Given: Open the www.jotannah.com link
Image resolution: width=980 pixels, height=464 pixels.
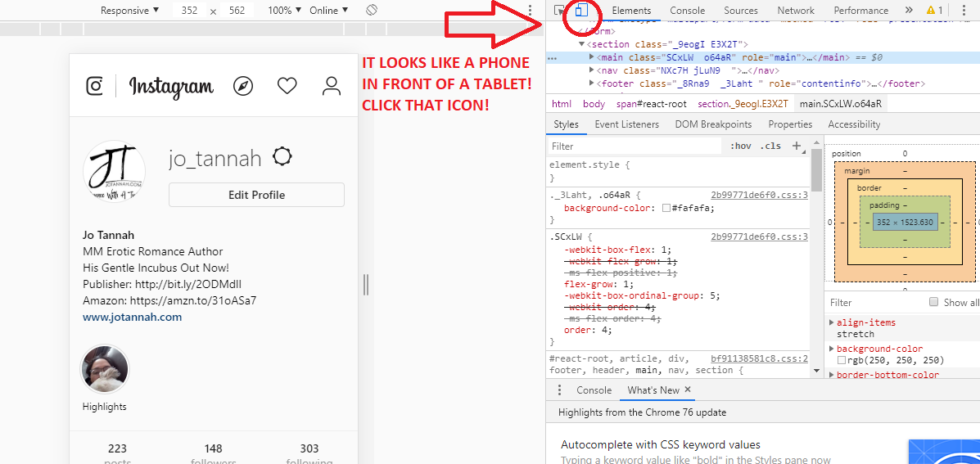Looking at the screenshot, I should [132, 317].
